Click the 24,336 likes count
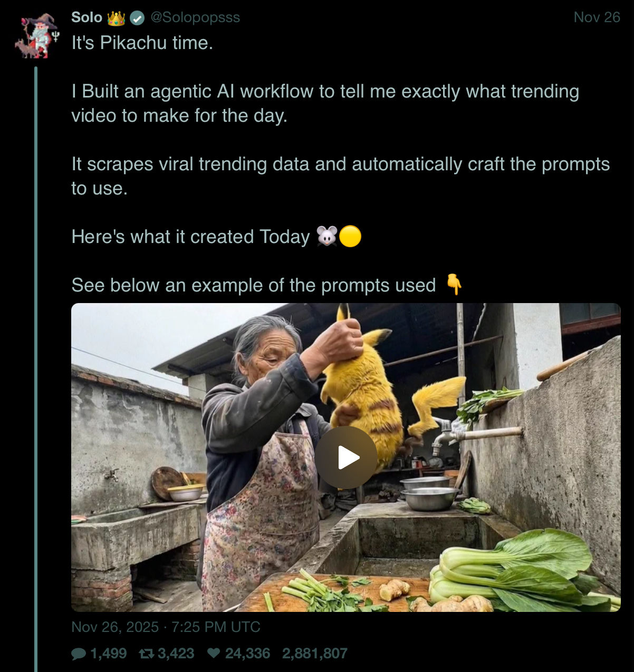The width and height of the screenshot is (634, 672). coord(247,654)
